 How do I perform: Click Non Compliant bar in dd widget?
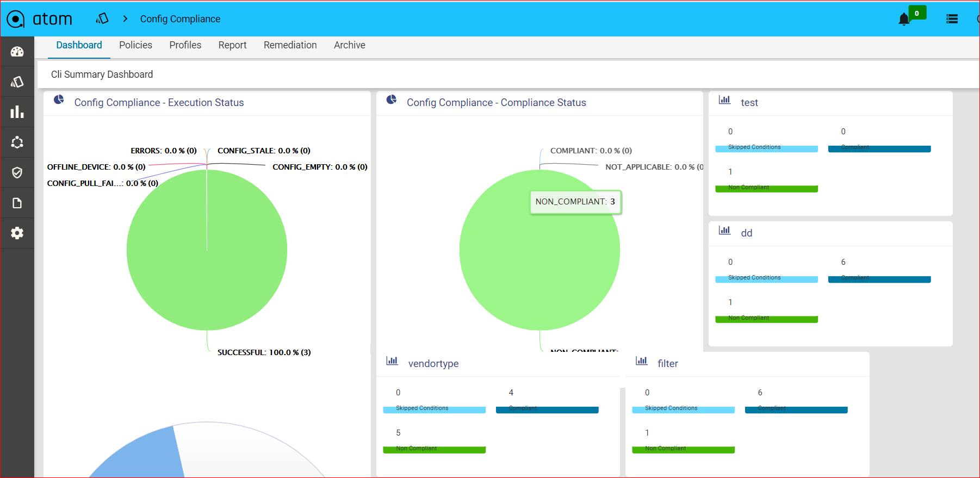pos(766,319)
